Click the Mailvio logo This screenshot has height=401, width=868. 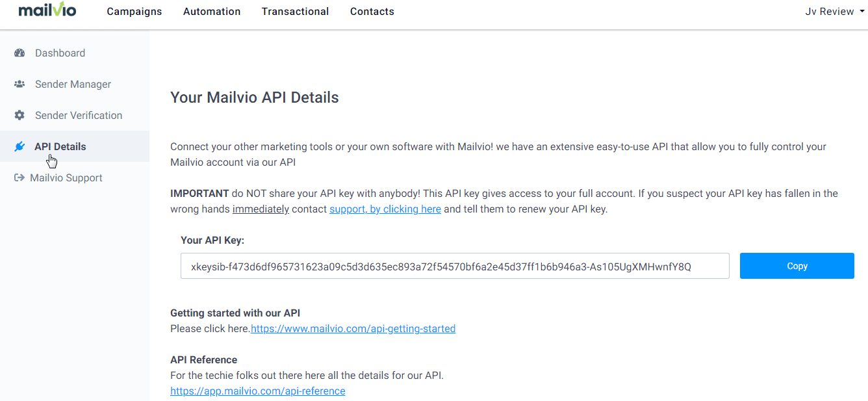[47, 10]
